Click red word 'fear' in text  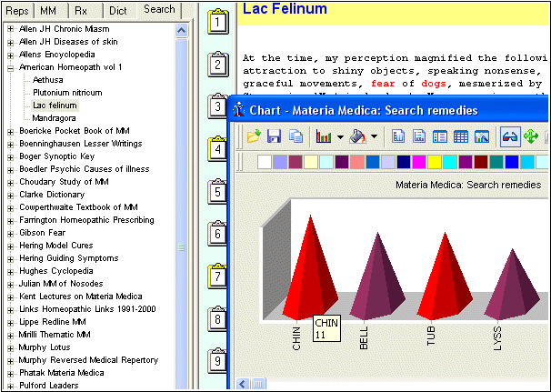pos(383,84)
